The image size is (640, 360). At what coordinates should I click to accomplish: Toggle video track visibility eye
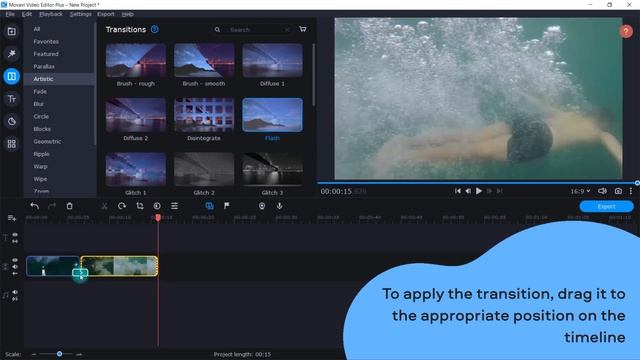pos(15,260)
